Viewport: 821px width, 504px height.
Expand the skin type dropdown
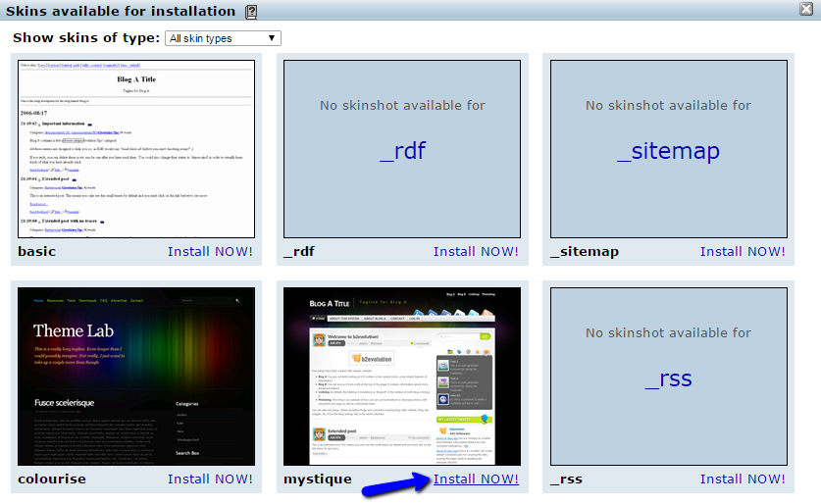pos(223,38)
